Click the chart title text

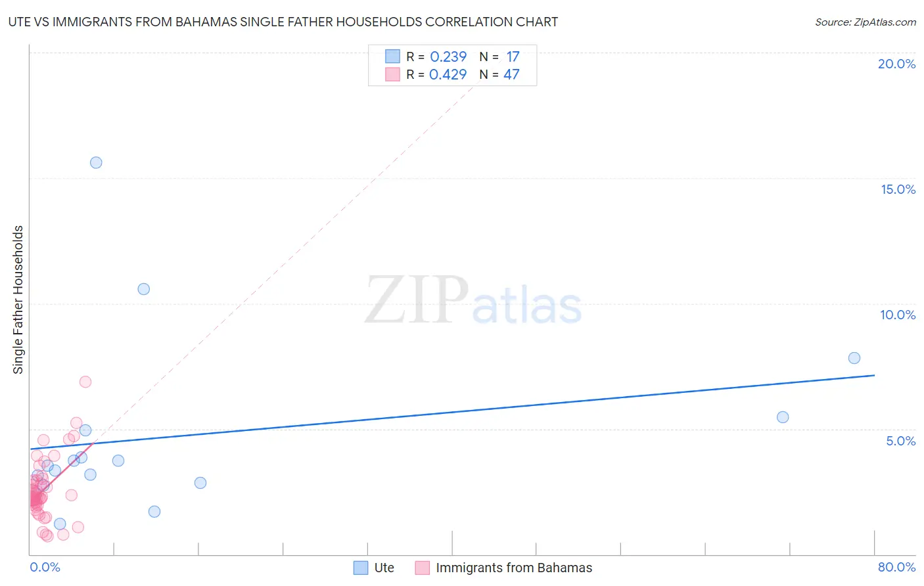click(x=283, y=22)
